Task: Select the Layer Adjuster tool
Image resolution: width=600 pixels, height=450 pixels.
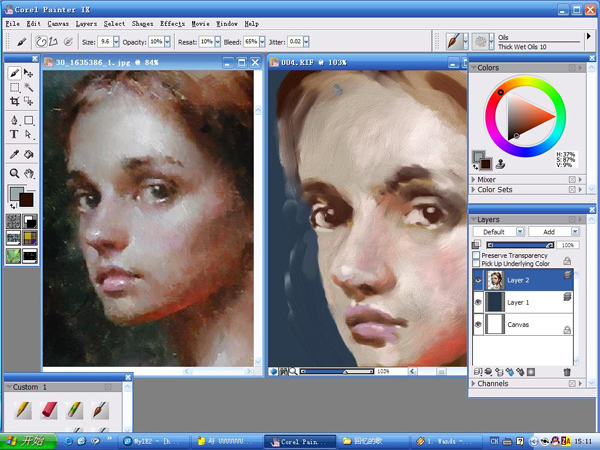Action: pos(28,73)
